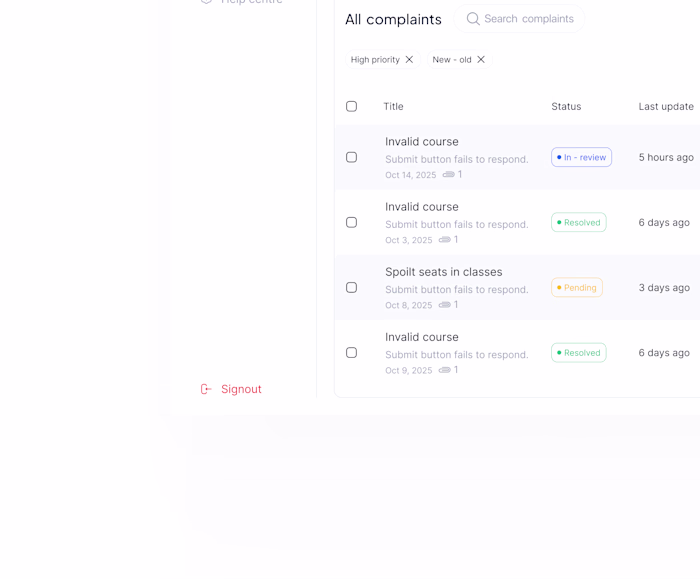Sign out using the Signout link
700x579 pixels.
241,389
